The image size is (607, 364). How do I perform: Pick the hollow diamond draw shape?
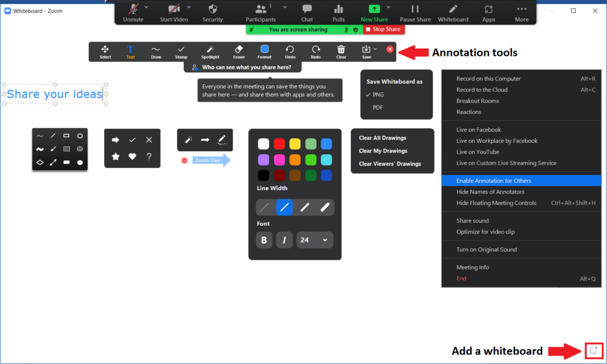(x=40, y=162)
